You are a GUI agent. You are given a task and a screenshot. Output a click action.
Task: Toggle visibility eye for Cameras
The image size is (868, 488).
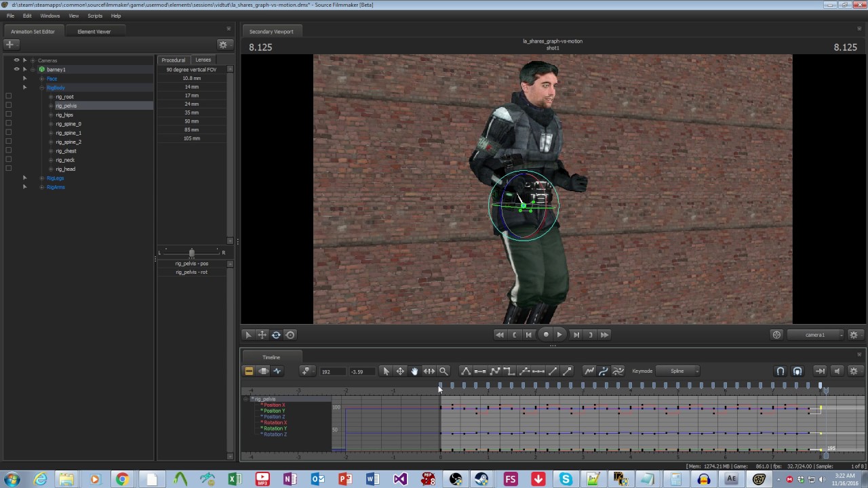[x=16, y=60]
